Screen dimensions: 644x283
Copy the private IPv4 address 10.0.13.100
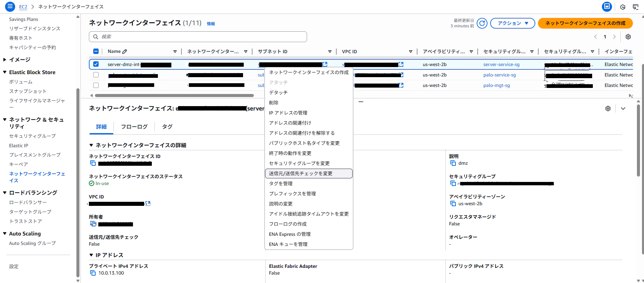(93, 273)
